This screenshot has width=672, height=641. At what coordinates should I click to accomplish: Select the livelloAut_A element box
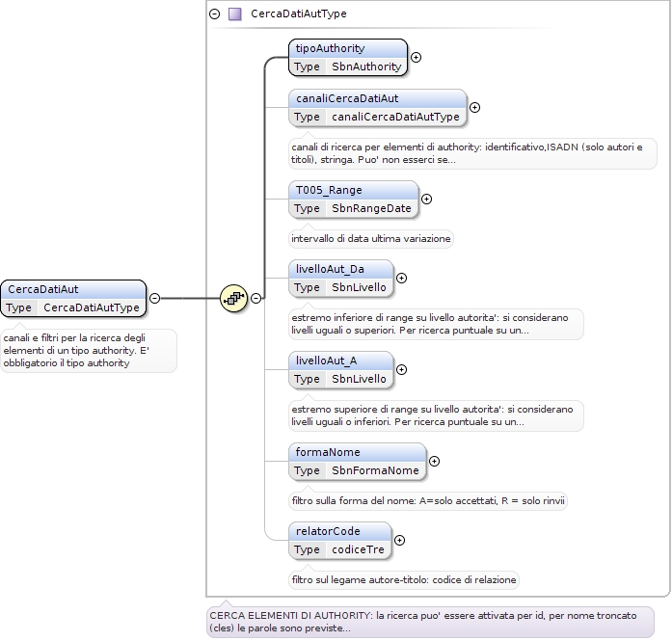341,370
